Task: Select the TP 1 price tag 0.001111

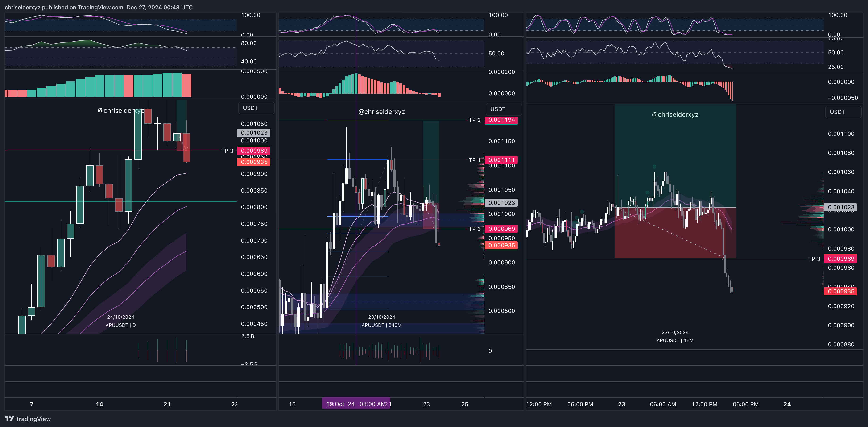Action: pyautogui.click(x=501, y=160)
